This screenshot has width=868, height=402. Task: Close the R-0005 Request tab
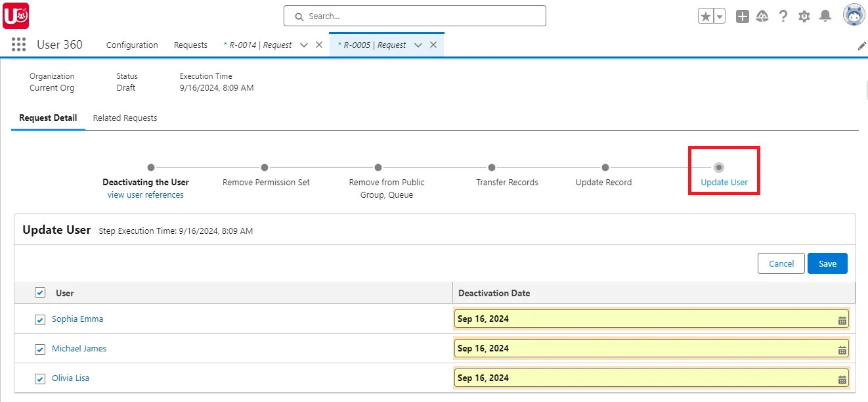pos(433,45)
